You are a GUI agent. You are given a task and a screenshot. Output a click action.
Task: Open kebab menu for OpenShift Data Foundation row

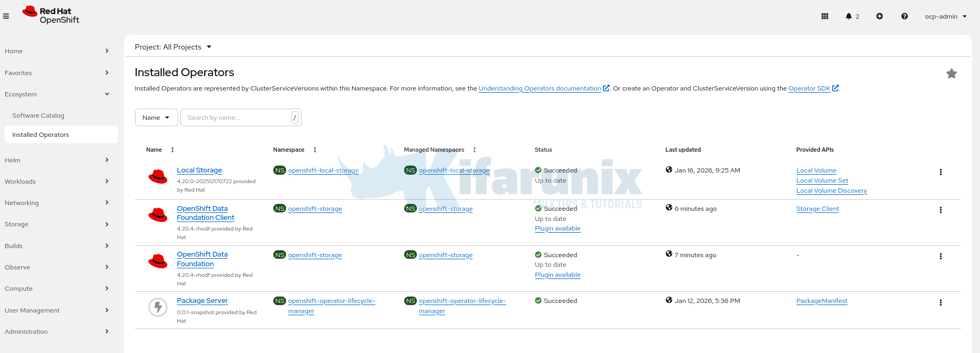pyautogui.click(x=941, y=256)
